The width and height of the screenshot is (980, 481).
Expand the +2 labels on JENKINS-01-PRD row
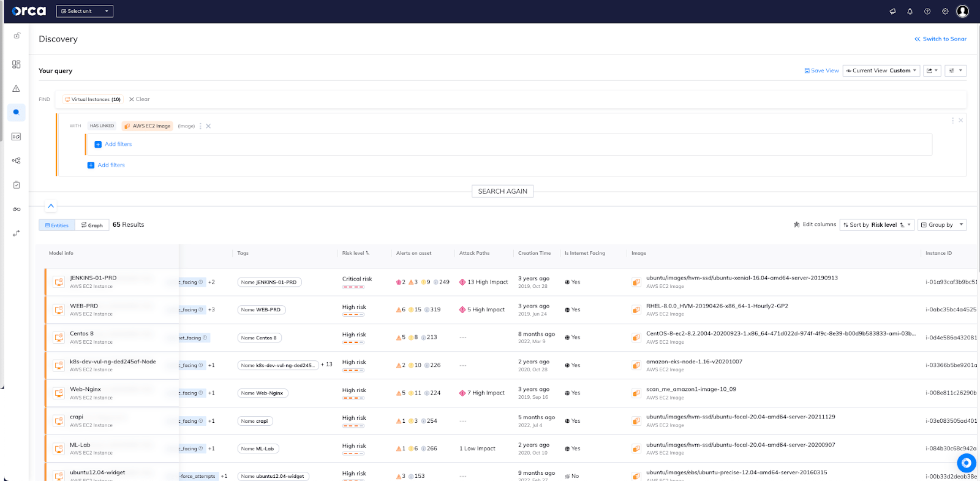(211, 282)
